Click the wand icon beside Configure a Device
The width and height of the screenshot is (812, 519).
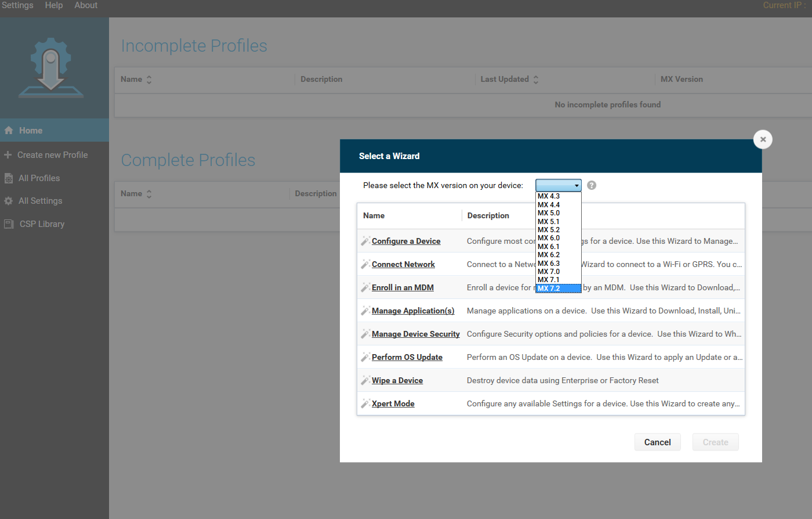[x=365, y=241]
